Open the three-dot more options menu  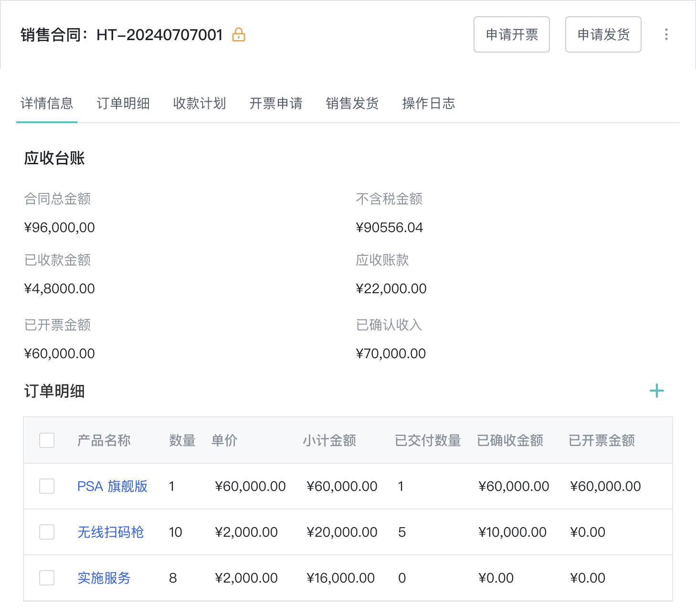click(x=666, y=34)
